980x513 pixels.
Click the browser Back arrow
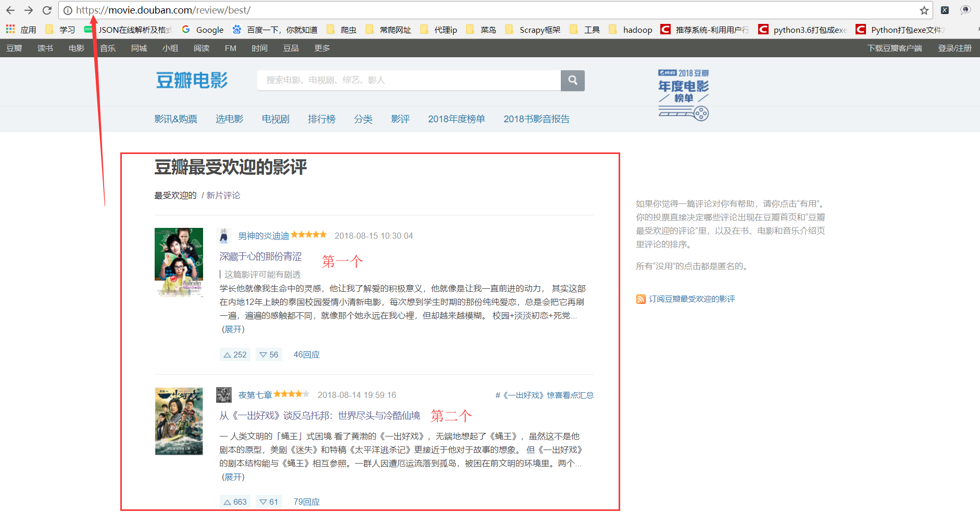pos(10,10)
